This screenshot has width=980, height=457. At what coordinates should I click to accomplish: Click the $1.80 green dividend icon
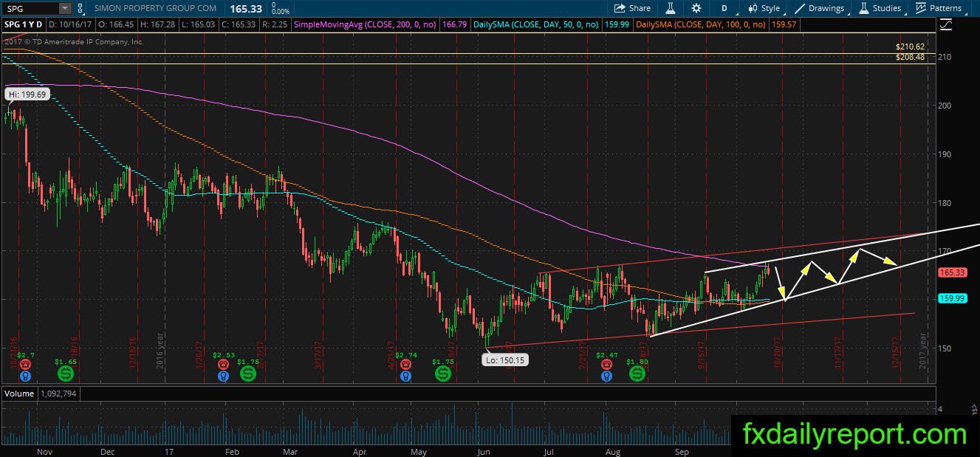click(x=637, y=374)
